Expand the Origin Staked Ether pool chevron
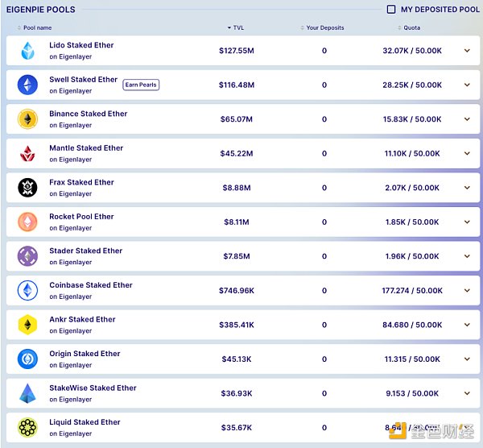The height and width of the screenshot is (448, 483). tap(467, 359)
